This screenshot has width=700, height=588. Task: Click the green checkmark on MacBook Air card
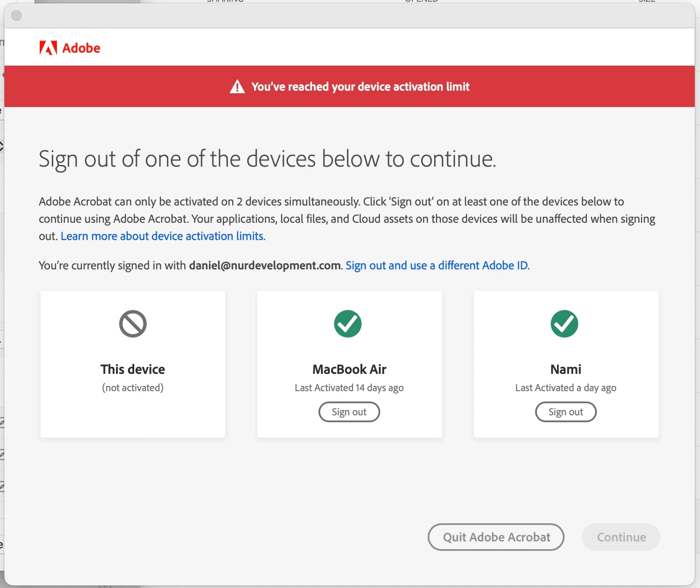coord(348,324)
